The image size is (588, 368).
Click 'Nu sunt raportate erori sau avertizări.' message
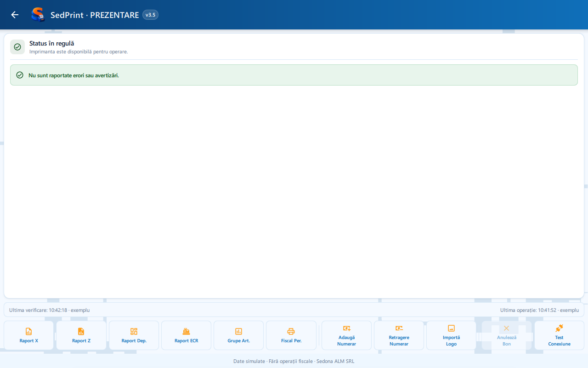(x=73, y=75)
